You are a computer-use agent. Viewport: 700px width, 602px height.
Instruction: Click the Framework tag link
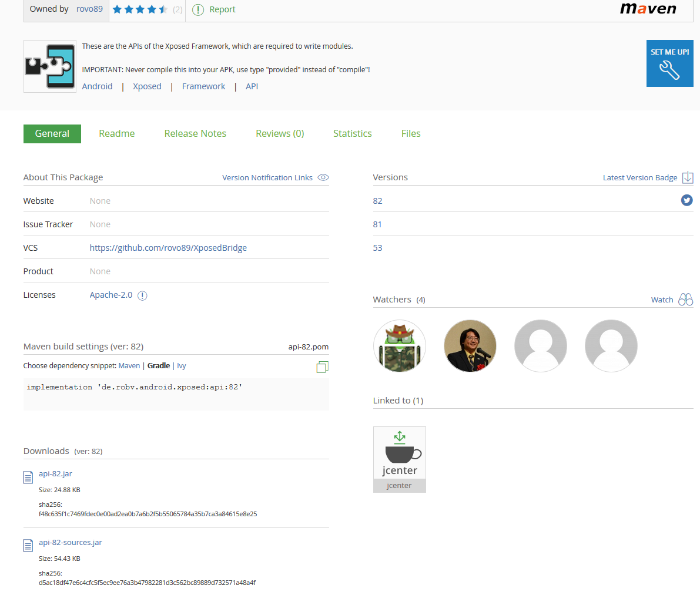pyautogui.click(x=203, y=86)
